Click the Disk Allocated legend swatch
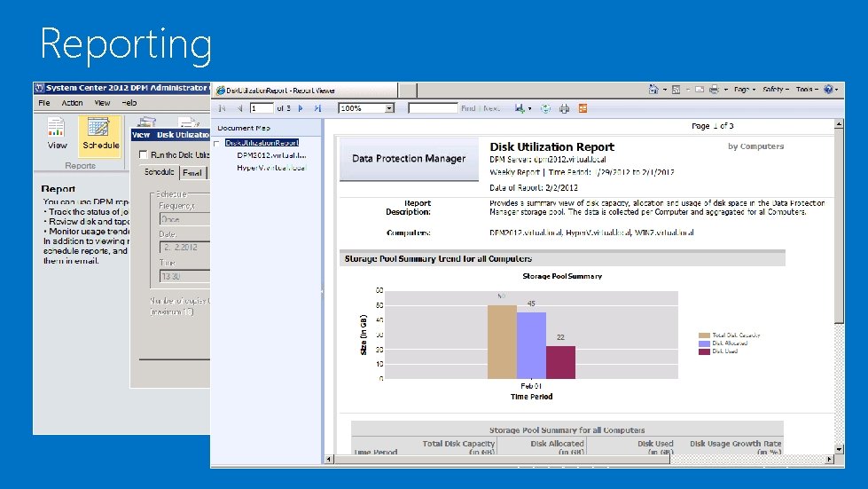Screen dimensions: 868x489 pyautogui.click(x=704, y=343)
